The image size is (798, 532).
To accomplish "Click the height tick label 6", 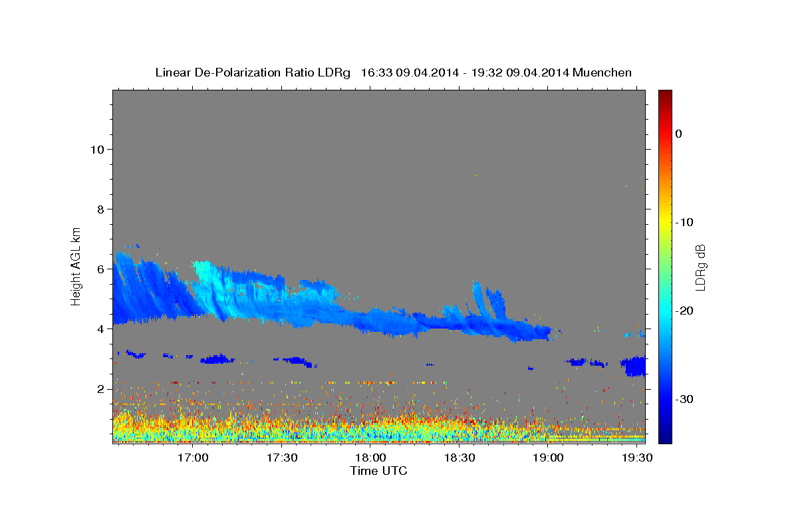I will pos(101,269).
